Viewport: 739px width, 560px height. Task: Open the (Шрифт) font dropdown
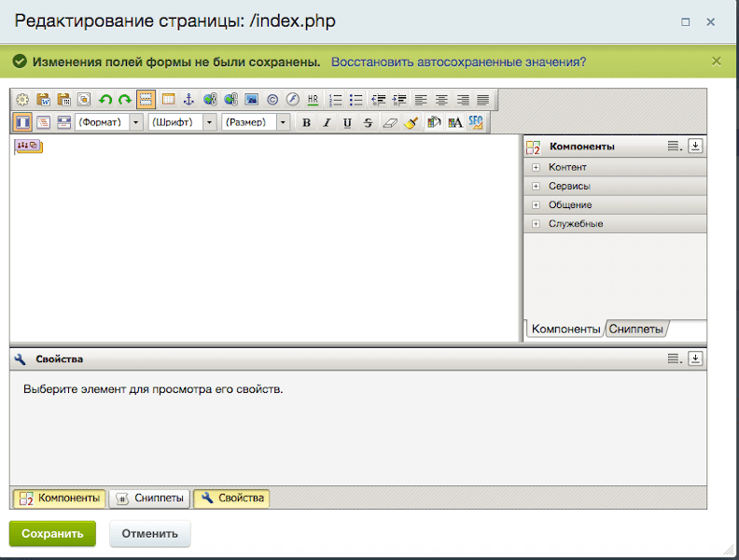click(182, 122)
